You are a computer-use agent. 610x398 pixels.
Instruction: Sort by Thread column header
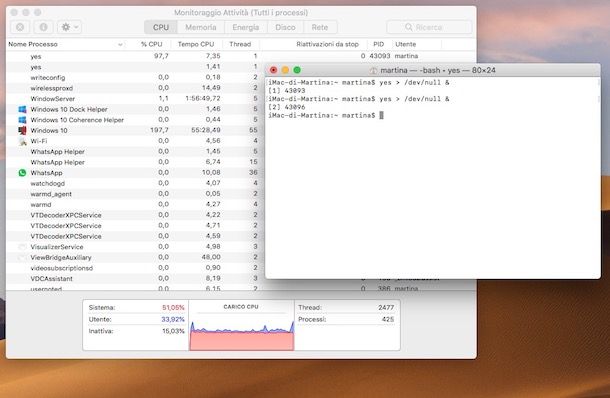tap(240, 44)
